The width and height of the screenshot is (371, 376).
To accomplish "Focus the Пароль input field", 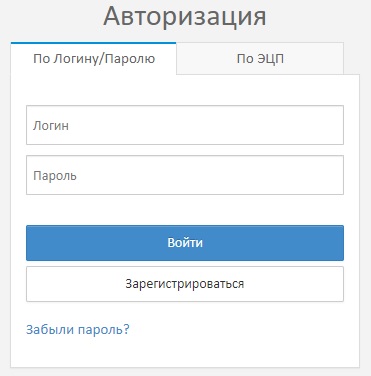I will [x=185, y=175].
